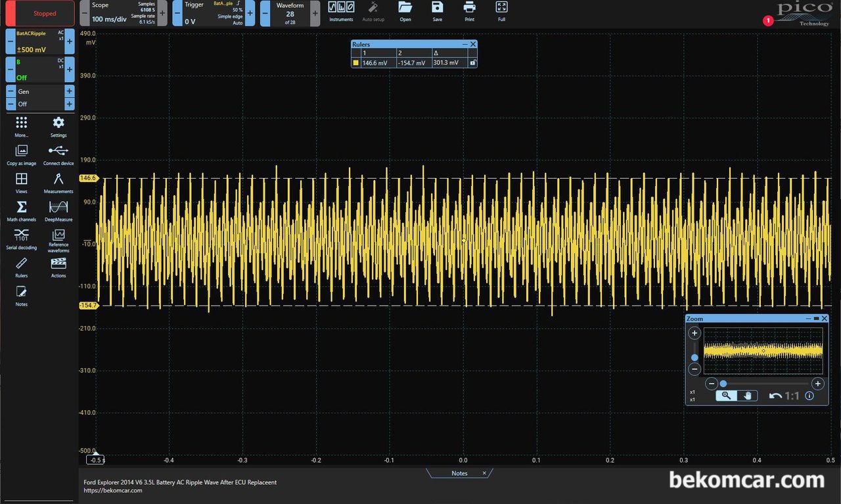Increase Scope timebase with plus
841x504 pixels.
coord(162,13)
